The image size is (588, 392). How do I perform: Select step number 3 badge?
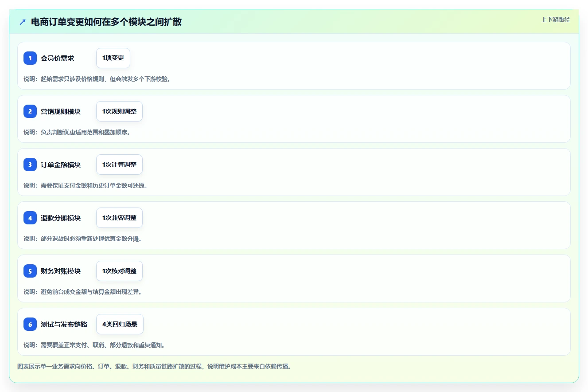(30, 165)
